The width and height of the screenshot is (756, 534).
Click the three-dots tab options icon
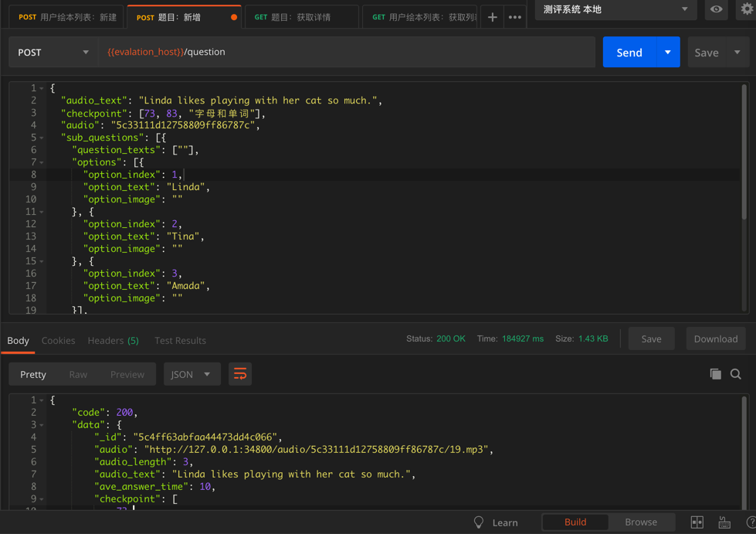tap(515, 17)
